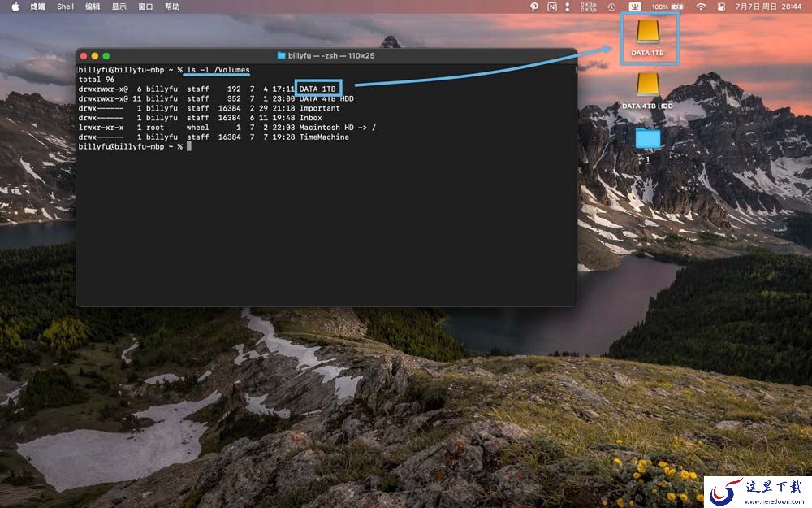Click the 'ls -l /Volumes' command text
The image size is (812, 508).
pyautogui.click(x=218, y=69)
